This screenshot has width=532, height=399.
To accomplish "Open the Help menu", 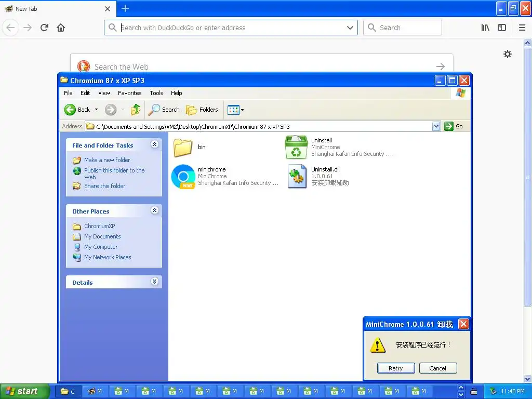I will 176,93.
